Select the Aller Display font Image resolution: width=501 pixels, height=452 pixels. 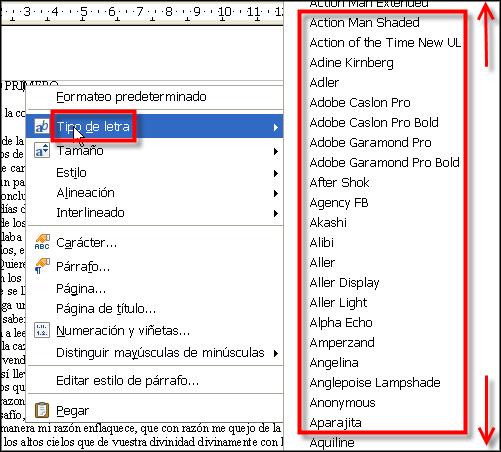[x=344, y=283]
